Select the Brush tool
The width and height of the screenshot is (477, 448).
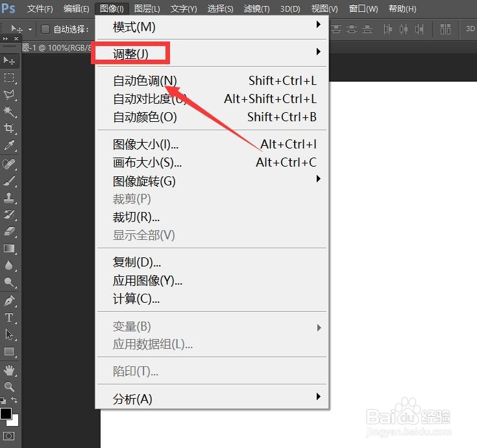(x=9, y=181)
